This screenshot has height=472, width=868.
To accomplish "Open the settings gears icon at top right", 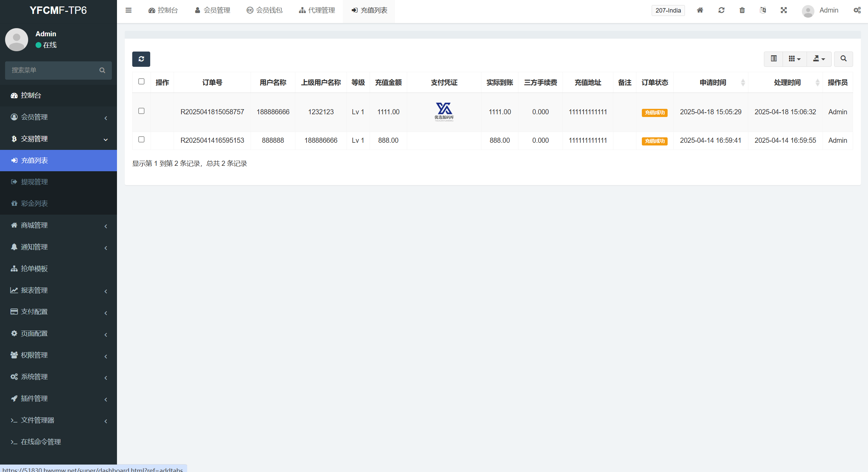I will click(857, 10).
